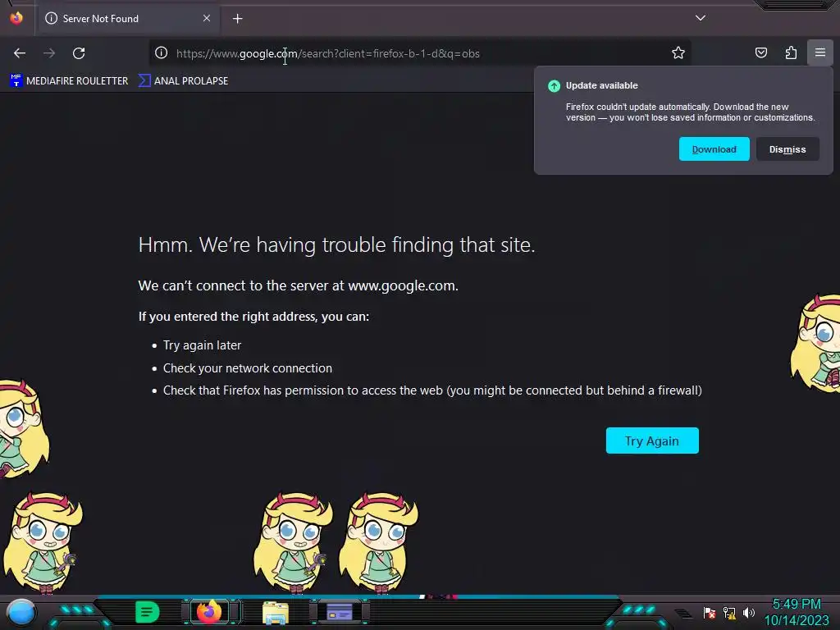Open the Extensions puzzle icon
The image size is (840, 630).
(791, 52)
